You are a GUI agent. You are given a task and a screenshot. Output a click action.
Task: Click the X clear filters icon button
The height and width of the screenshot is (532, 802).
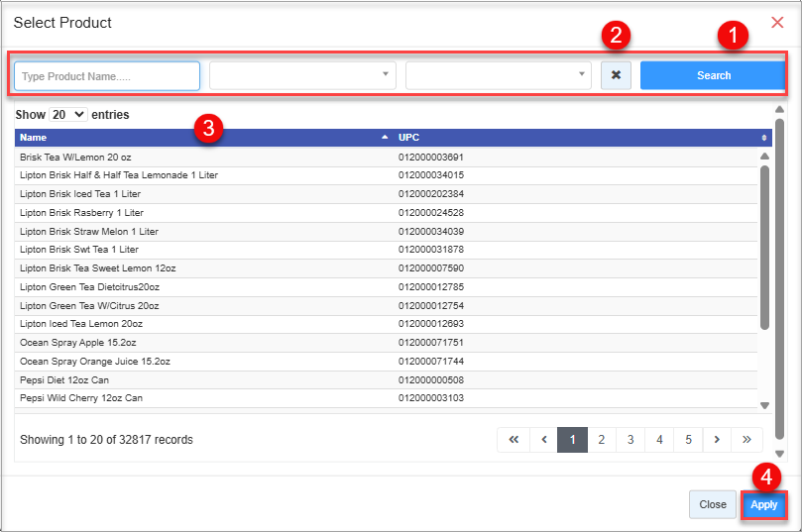click(616, 75)
